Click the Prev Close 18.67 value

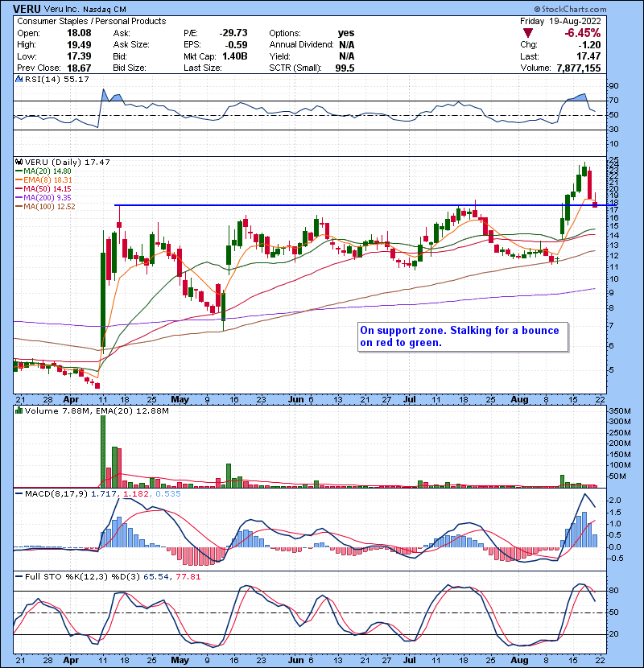click(79, 68)
